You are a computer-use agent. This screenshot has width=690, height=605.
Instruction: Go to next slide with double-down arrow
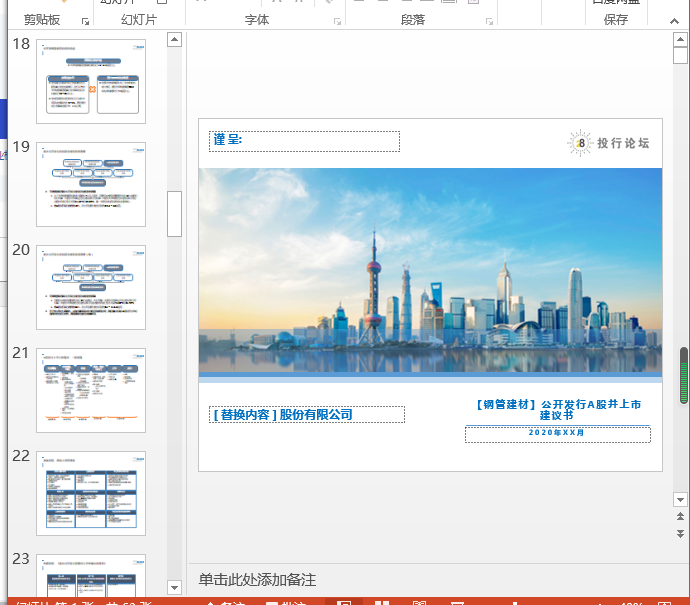click(680, 534)
